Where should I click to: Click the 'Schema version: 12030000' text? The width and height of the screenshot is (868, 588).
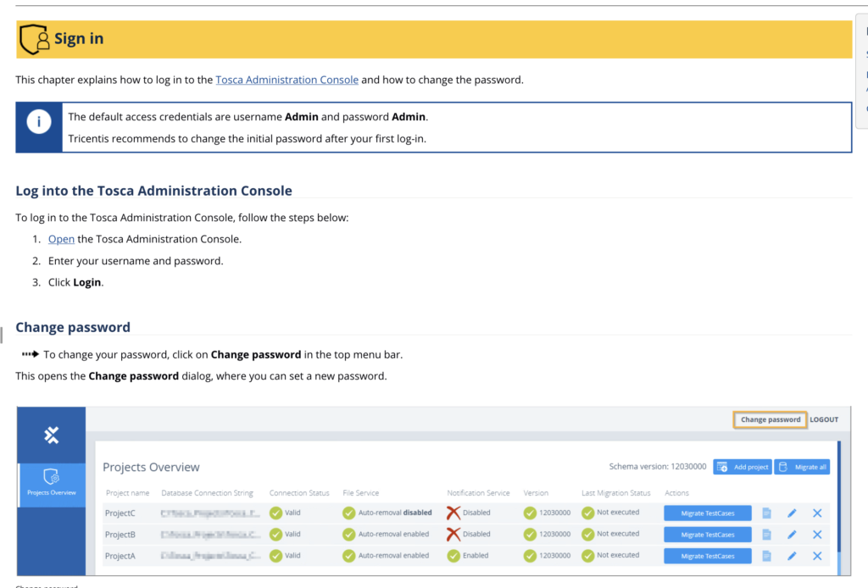click(658, 466)
